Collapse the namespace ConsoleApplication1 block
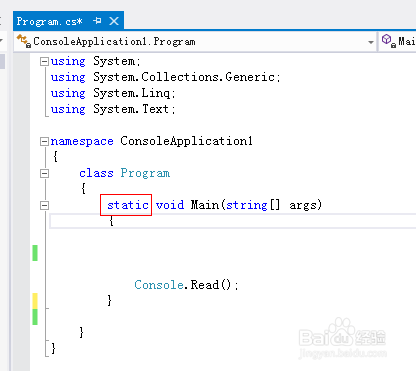This screenshot has height=371, width=416. tap(44, 142)
